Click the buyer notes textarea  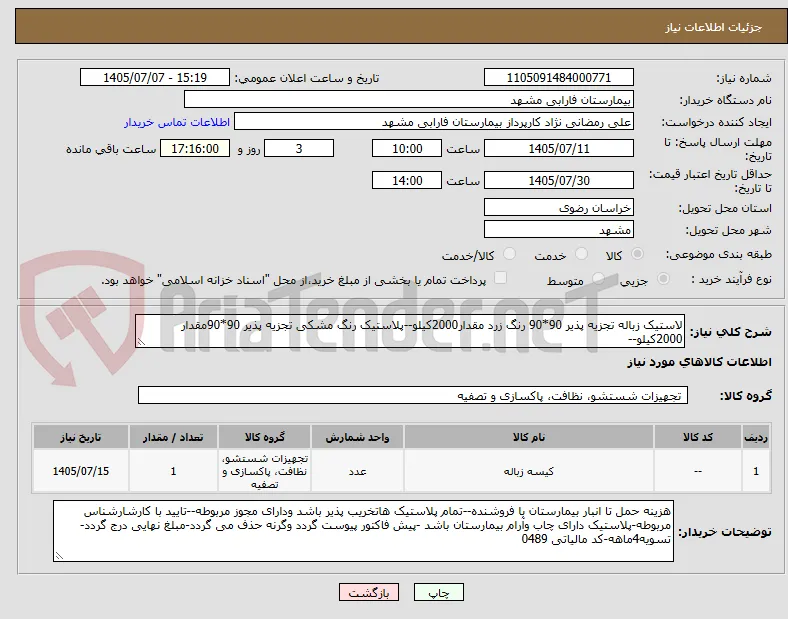point(363,531)
